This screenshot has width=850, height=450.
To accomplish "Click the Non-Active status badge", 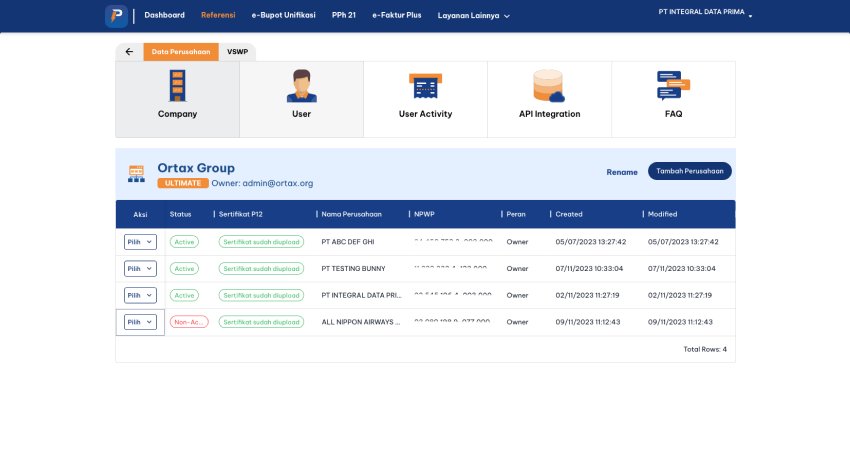I will [x=189, y=322].
